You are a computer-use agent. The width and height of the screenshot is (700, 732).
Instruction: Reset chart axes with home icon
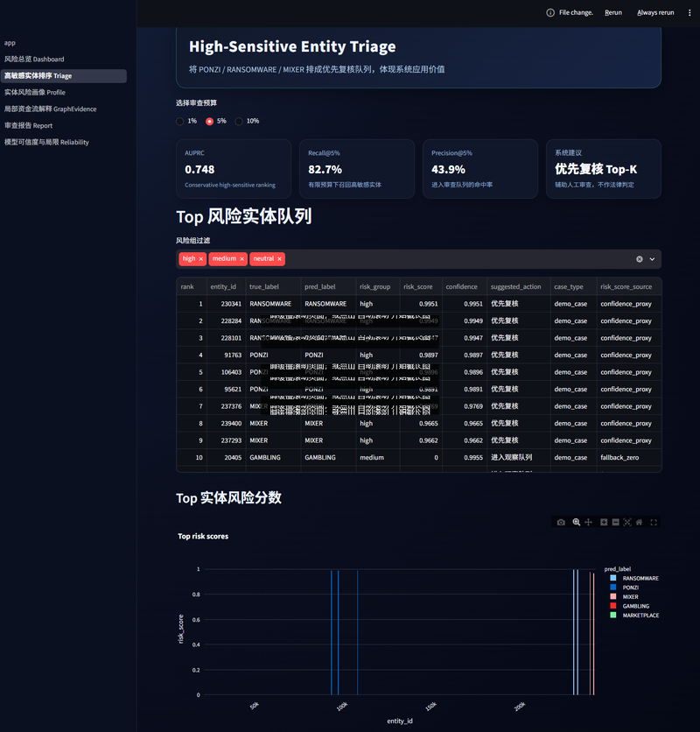coord(640,523)
